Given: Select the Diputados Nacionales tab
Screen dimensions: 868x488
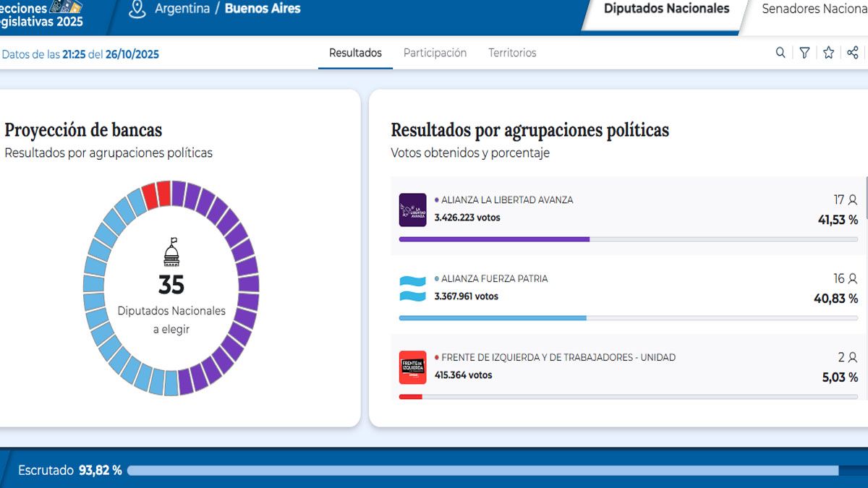Looking at the screenshot, I should [x=666, y=9].
